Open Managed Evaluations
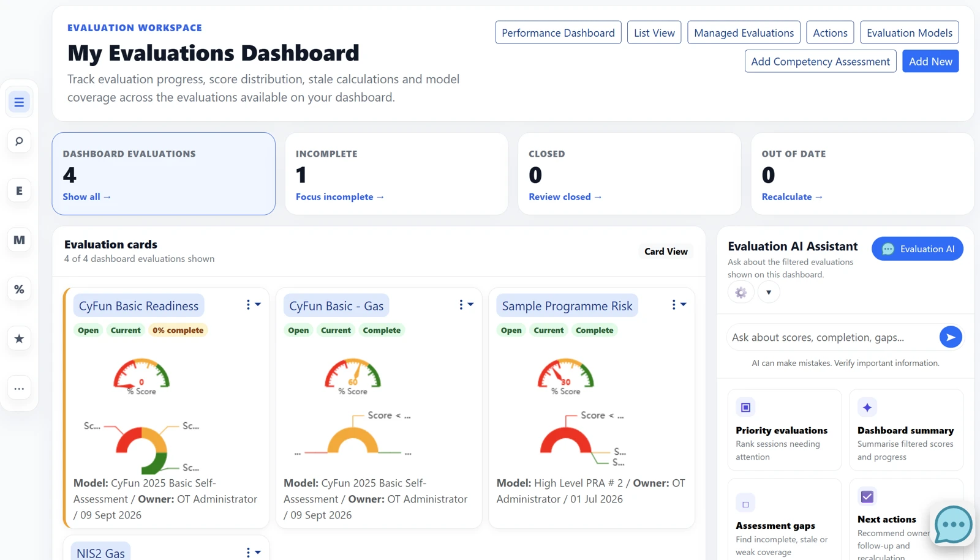Viewport: 980px width, 560px height. [744, 32]
